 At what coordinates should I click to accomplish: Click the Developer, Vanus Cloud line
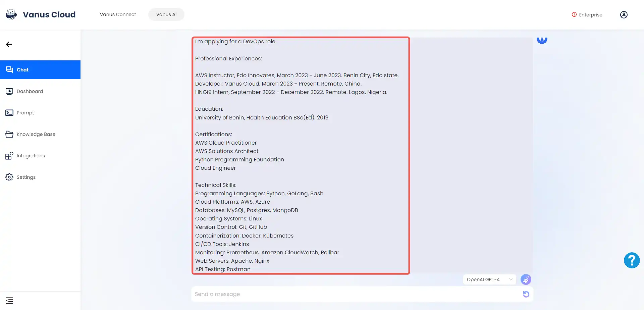point(278,84)
